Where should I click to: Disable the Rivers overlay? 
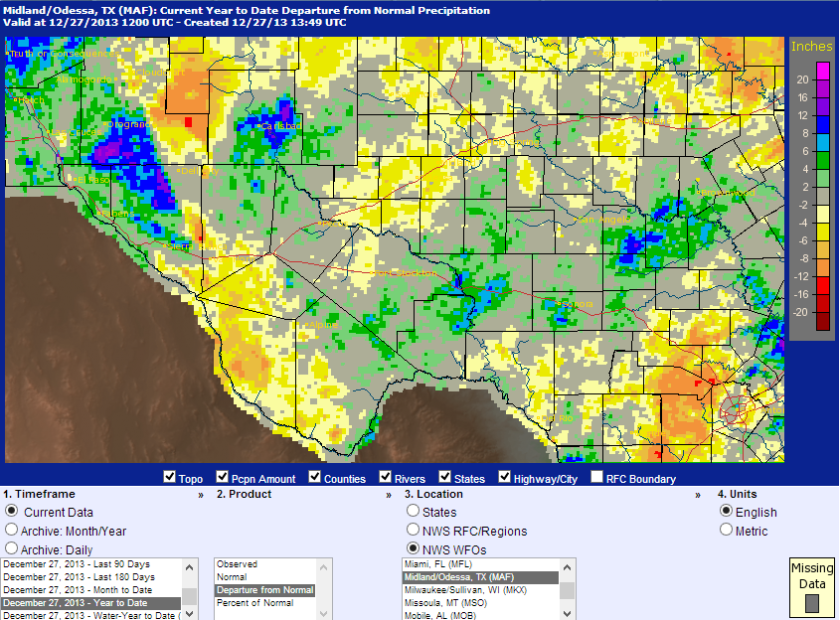coord(385,477)
